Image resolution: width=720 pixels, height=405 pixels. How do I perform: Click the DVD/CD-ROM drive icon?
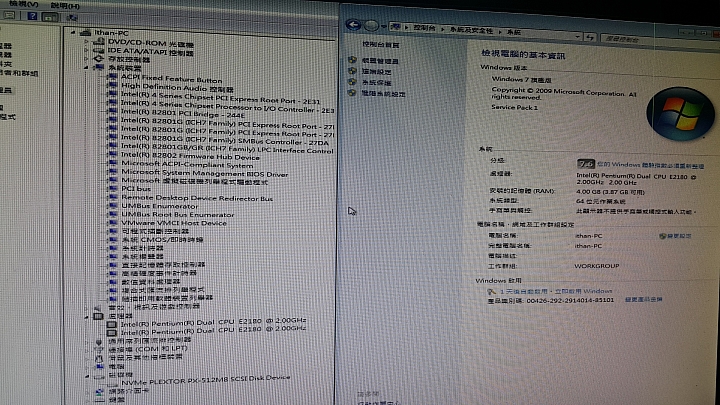point(99,42)
